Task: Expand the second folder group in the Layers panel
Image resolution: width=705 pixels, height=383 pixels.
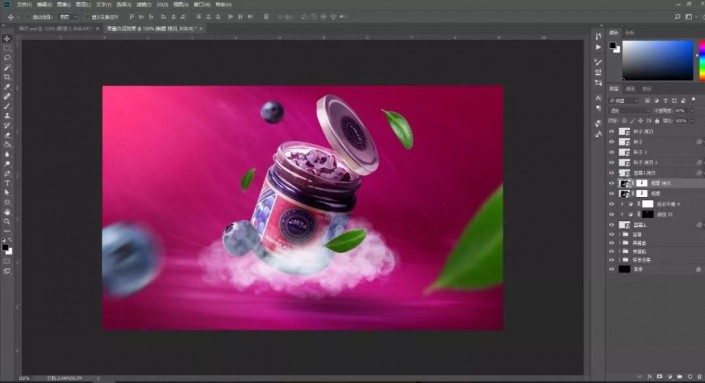Action: click(x=620, y=243)
